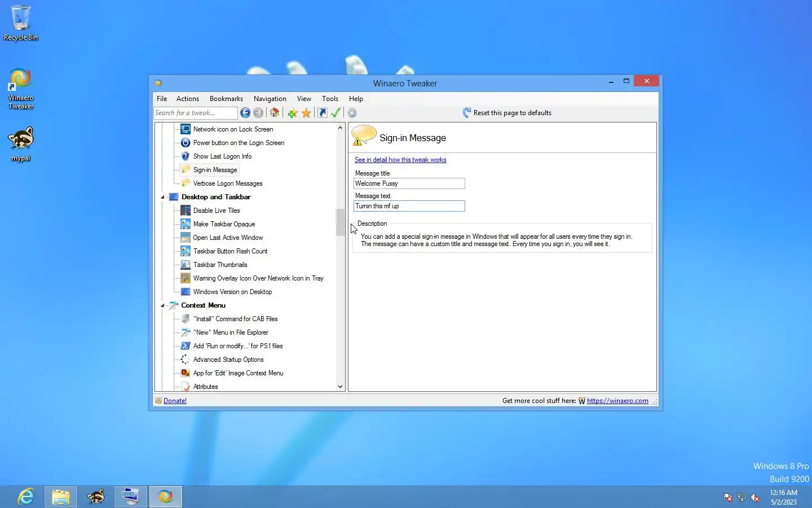The width and height of the screenshot is (812, 508).
Task: Click the Power button on Login Screen icon
Action: click(186, 143)
